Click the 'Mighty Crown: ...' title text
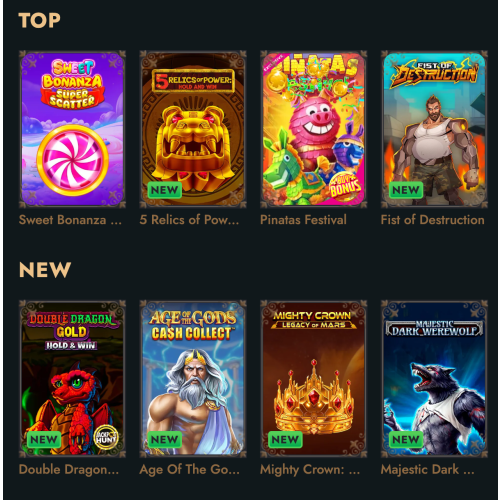 pyautogui.click(x=310, y=470)
